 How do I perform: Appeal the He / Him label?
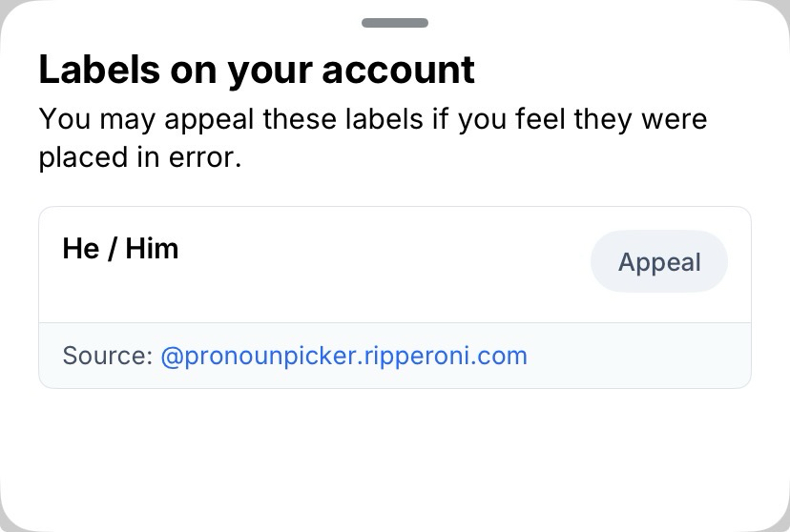coord(659,262)
